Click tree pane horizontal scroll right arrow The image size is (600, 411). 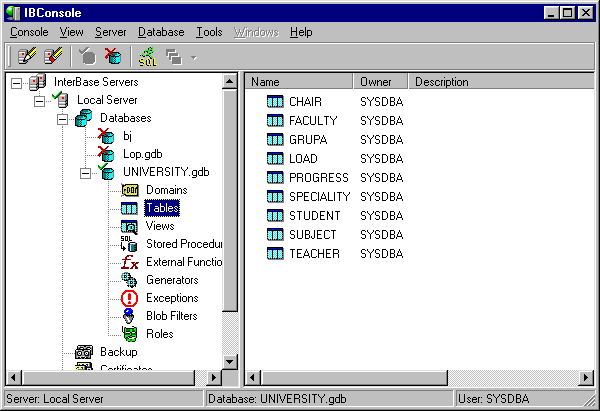[214, 378]
